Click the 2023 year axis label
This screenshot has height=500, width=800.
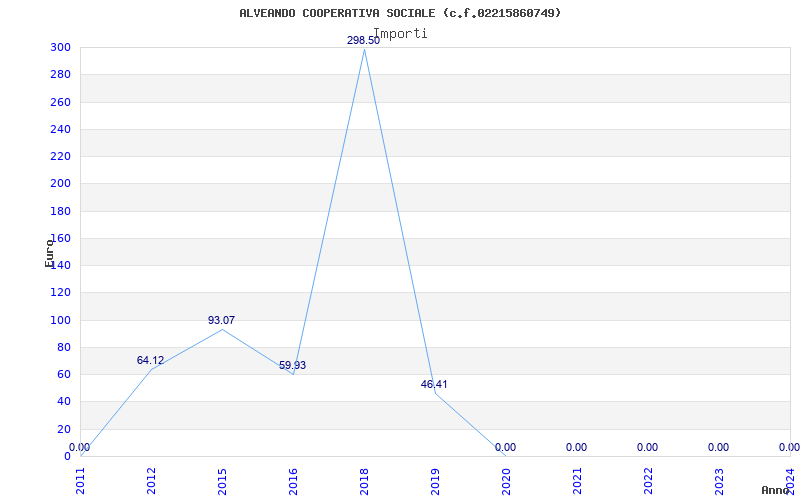719,481
